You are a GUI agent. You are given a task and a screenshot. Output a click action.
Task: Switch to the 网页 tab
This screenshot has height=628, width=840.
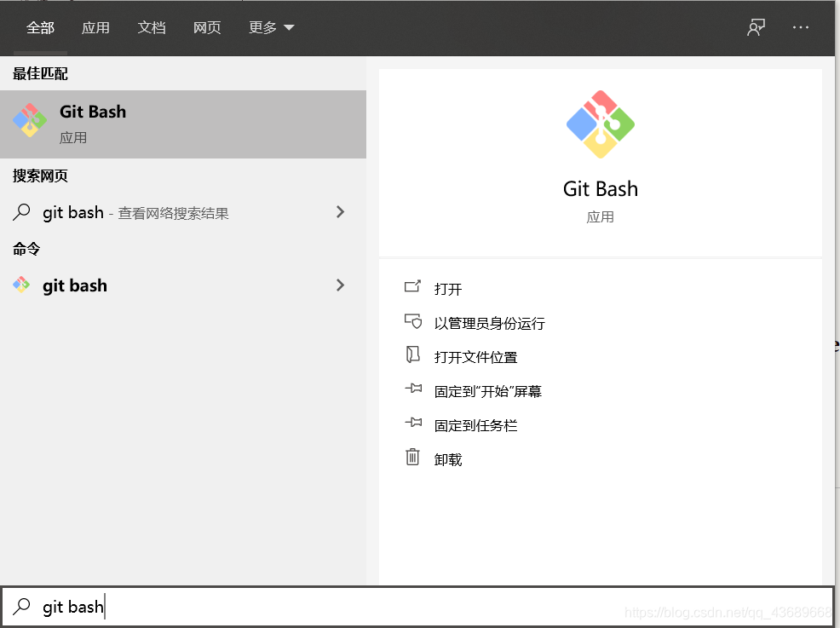[x=207, y=27]
